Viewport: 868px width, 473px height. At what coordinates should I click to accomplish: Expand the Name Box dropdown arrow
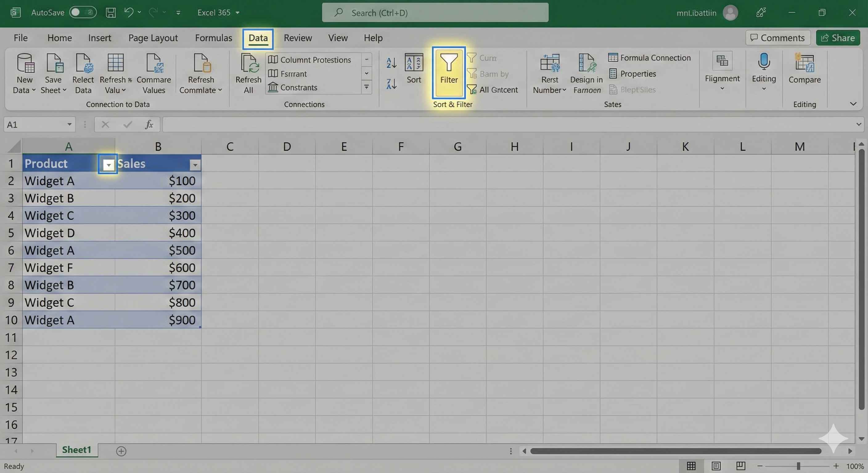[69, 124]
